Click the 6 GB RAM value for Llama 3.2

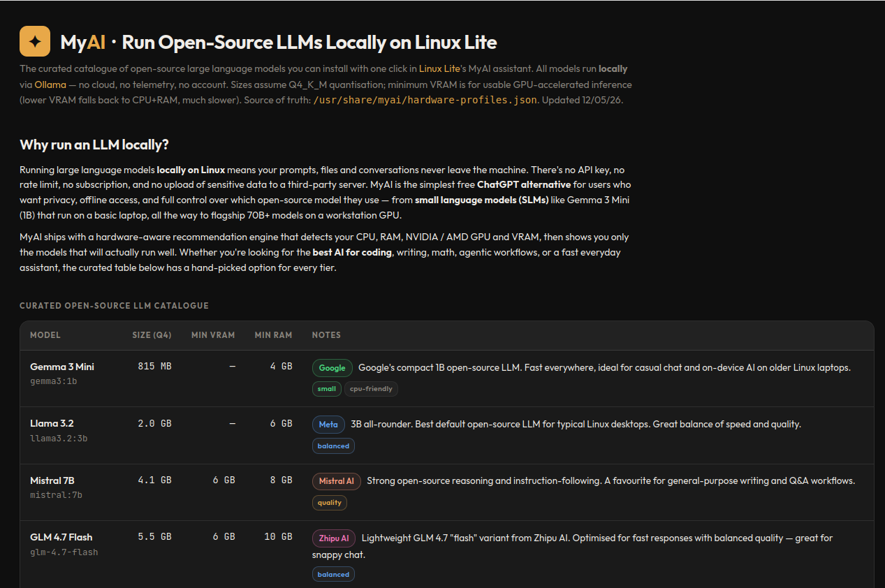[281, 423]
